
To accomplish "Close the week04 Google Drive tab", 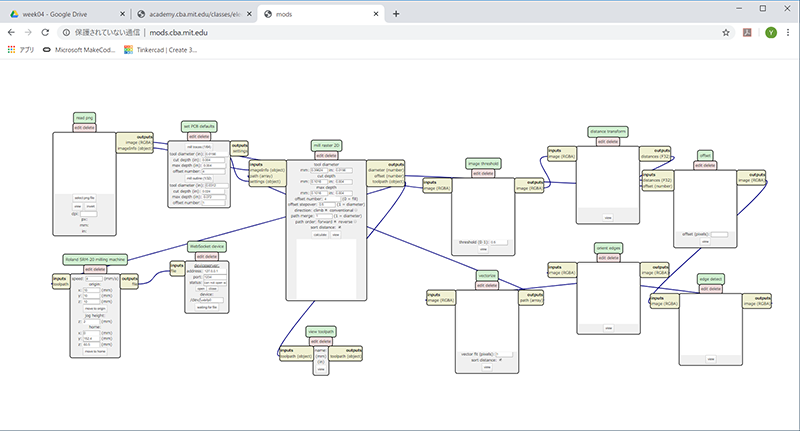I will point(122,14).
